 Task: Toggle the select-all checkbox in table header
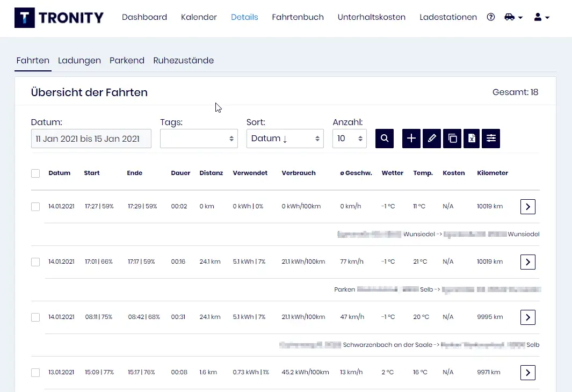click(35, 173)
